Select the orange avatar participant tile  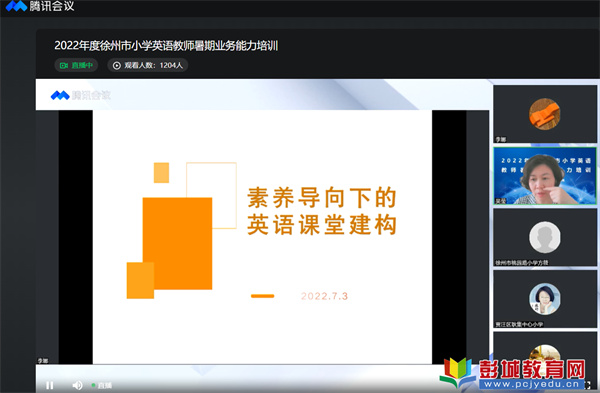click(x=545, y=114)
